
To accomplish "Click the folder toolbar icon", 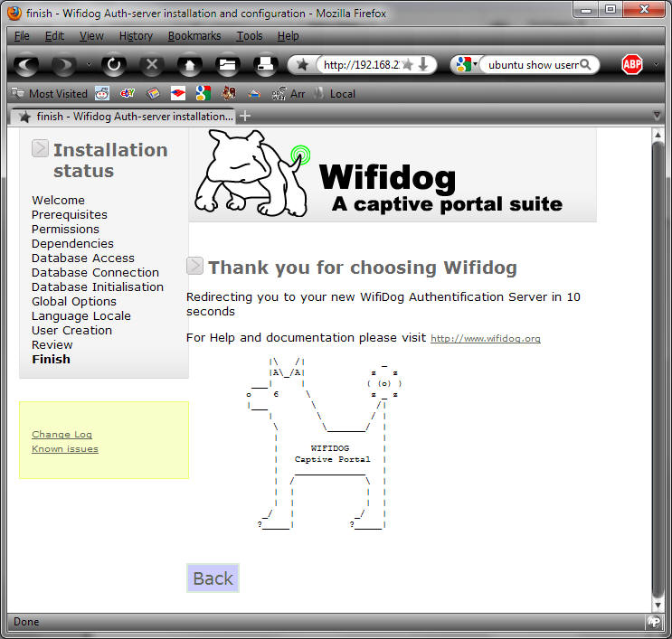I will tap(227, 65).
